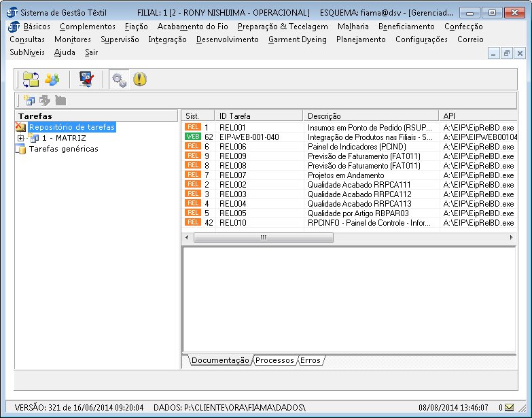Viewport: 532px width, 418px height.
Task: Open the Correio menu
Action: tap(470, 39)
